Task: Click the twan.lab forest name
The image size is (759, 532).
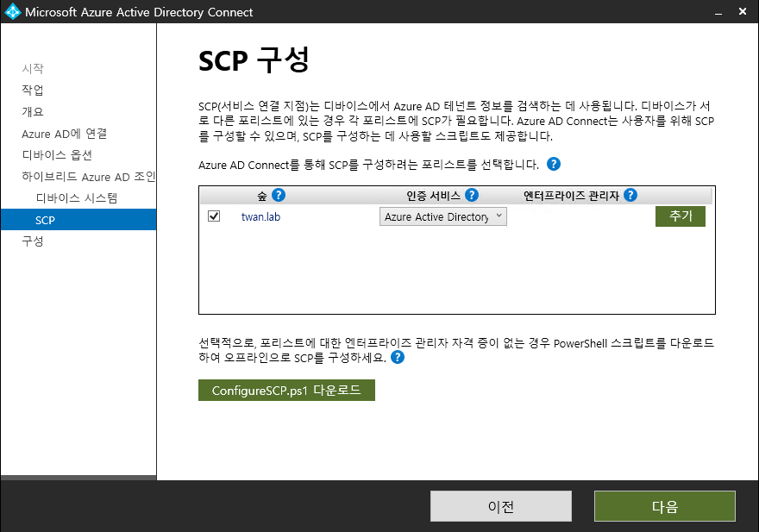Action: tap(260, 217)
